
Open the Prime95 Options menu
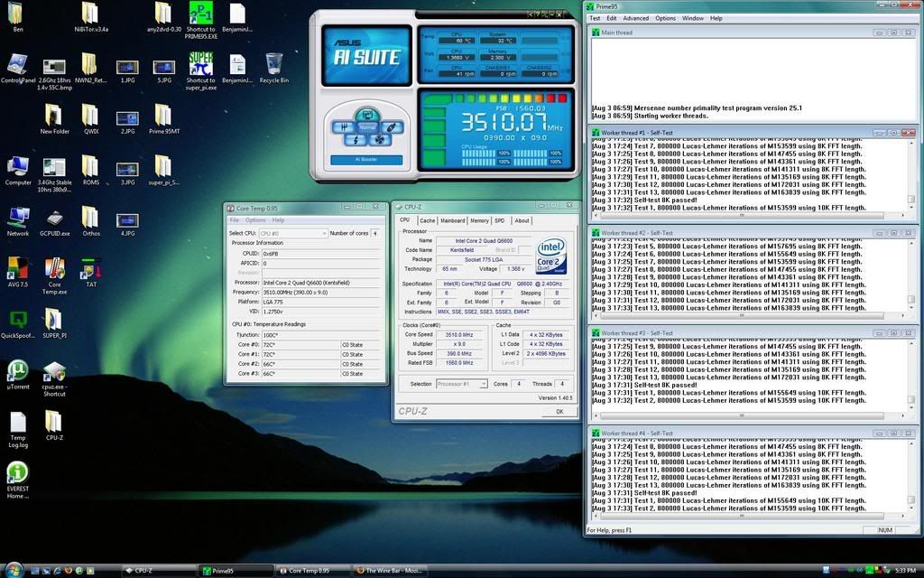665,18
